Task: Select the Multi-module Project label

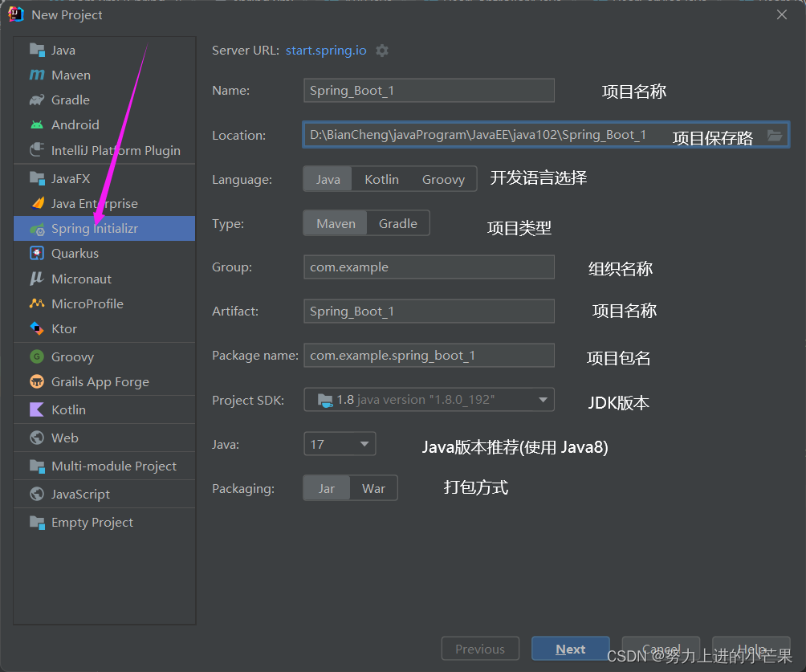Action: coord(114,466)
